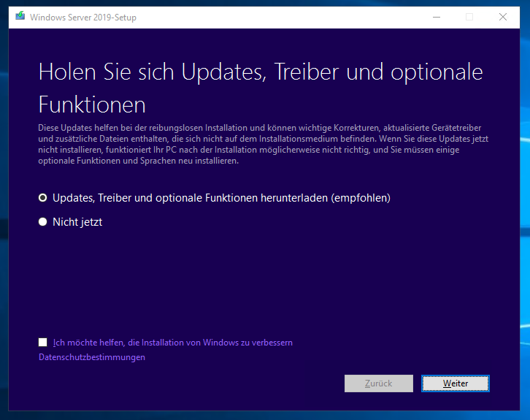Click the Zurück button

point(379,383)
